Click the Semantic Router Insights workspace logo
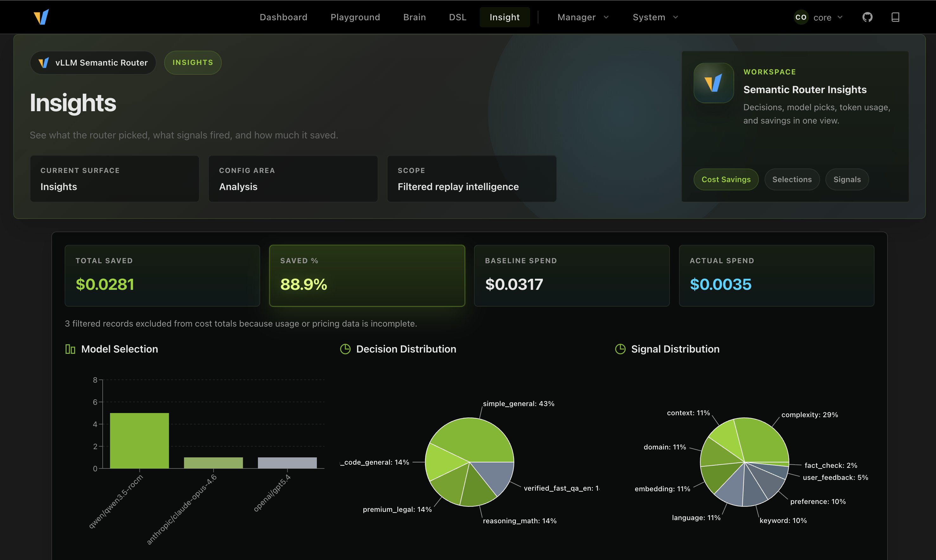Image resolution: width=936 pixels, height=560 pixels. pyautogui.click(x=713, y=83)
